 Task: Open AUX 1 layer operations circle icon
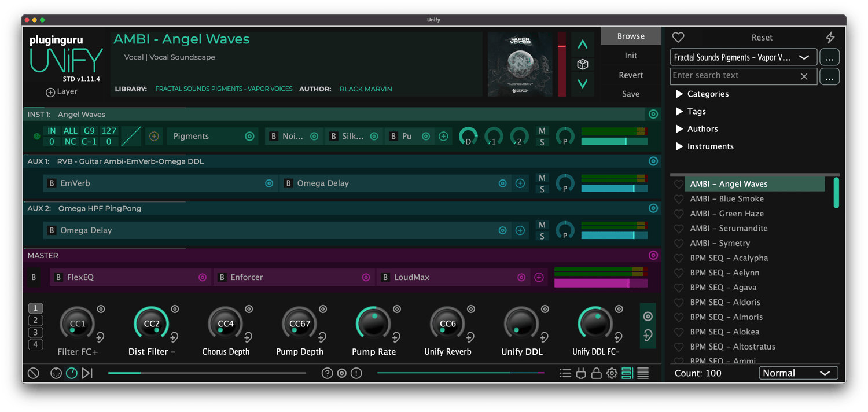[x=653, y=161]
